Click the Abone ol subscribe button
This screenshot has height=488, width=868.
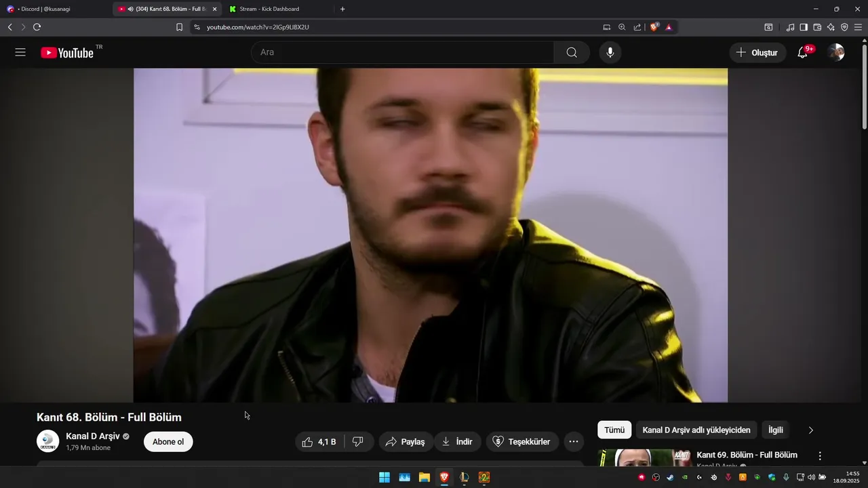[x=168, y=442]
